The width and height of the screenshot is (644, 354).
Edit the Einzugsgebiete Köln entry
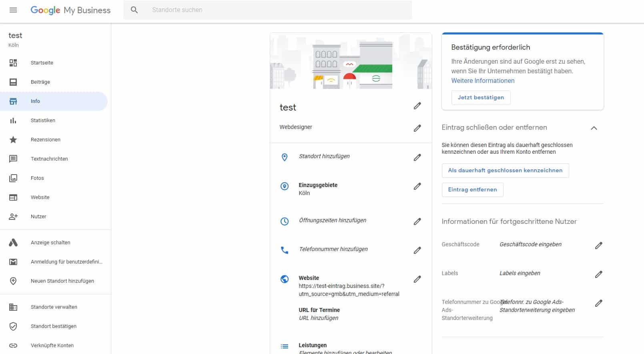point(417,186)
